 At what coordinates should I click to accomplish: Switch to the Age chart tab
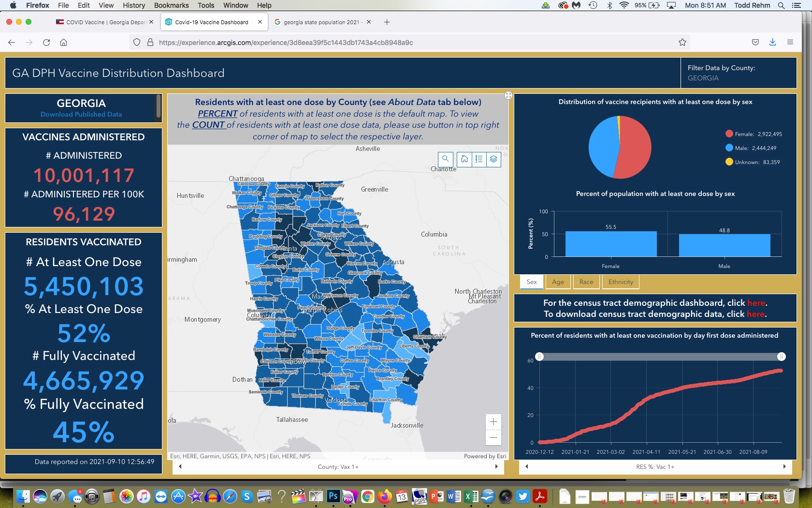[x=558, y=282]
